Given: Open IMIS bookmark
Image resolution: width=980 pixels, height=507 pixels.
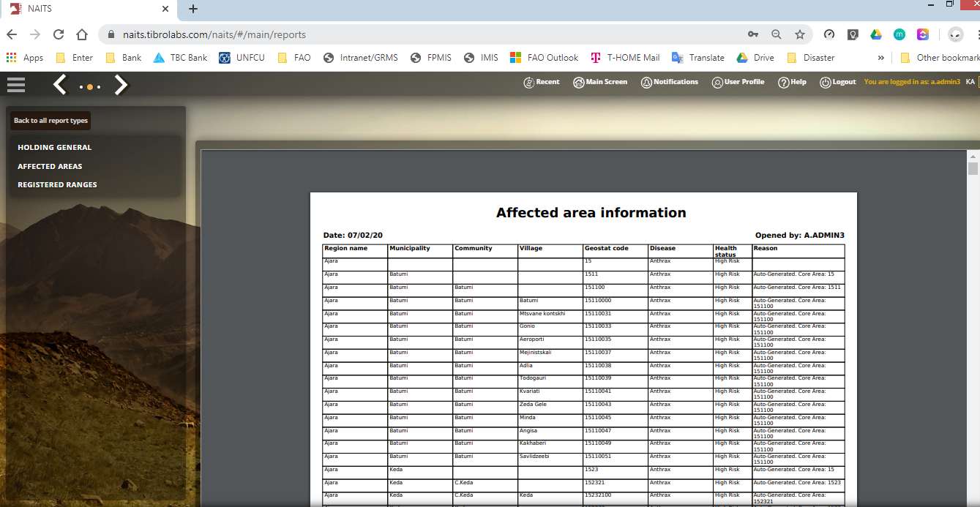Looking at the screenshot, I should 482,58.
